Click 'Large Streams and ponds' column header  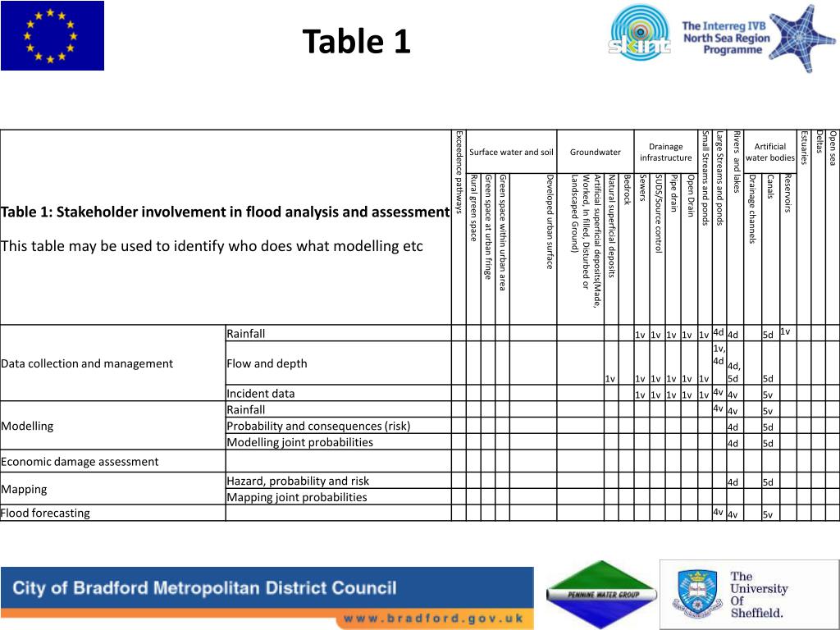click(x=719, y=178)
